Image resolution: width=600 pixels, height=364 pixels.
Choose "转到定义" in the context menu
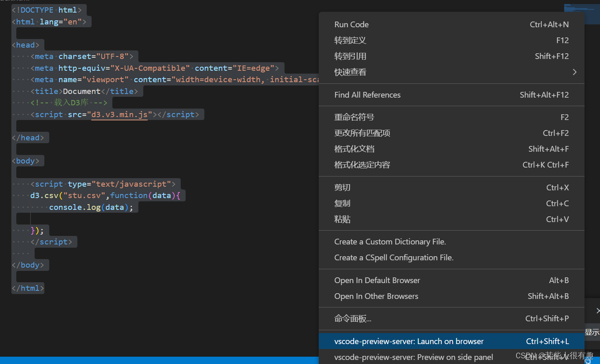[350, 40]
